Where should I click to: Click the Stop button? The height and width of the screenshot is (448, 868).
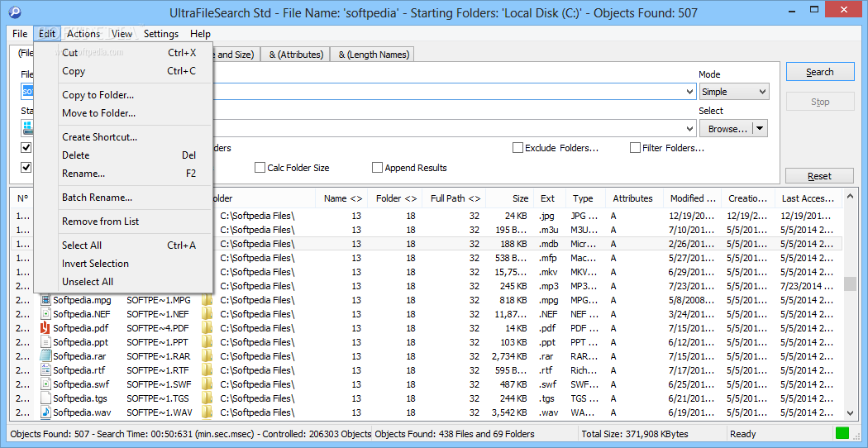click(x=819, y=102)
